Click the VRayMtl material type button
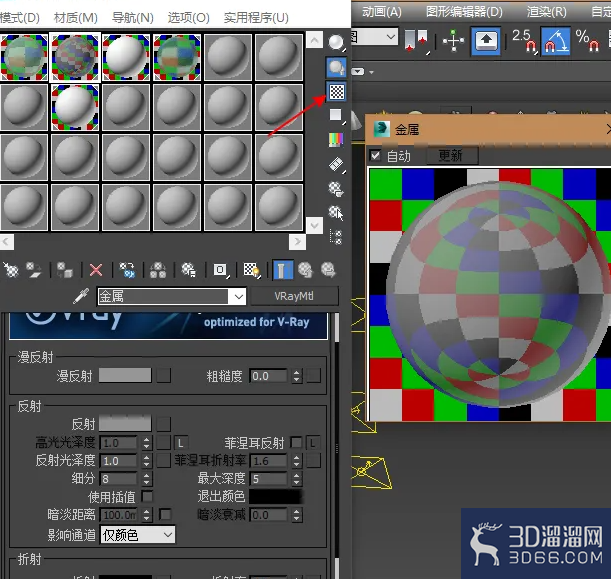This screenshot has height=579, width=611. pos(294,297)
